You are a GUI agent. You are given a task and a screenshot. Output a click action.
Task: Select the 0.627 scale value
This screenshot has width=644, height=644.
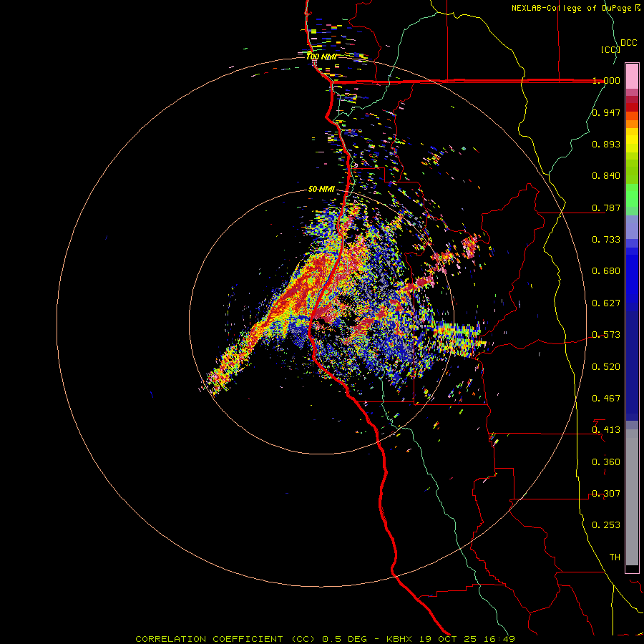pyautogui.click(x=606, y=303)
